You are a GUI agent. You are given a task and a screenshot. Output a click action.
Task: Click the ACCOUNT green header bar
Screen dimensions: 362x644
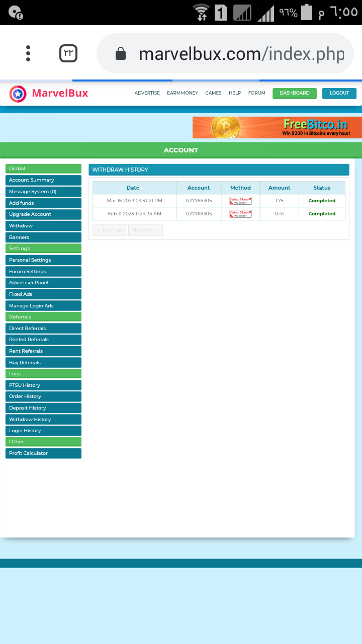point(181,150)
